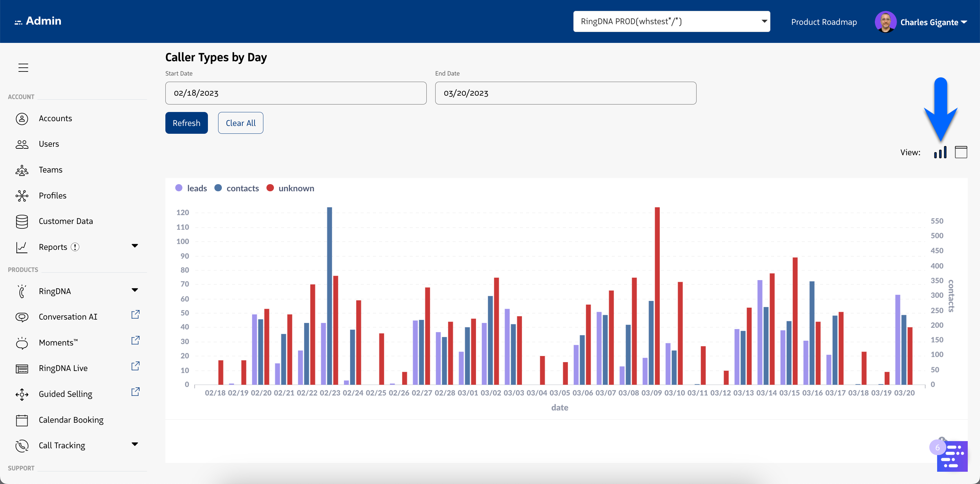This screenshot has height=484, width=980.
Task: Switch to bar chart view icon
Action: coord(940,152)
